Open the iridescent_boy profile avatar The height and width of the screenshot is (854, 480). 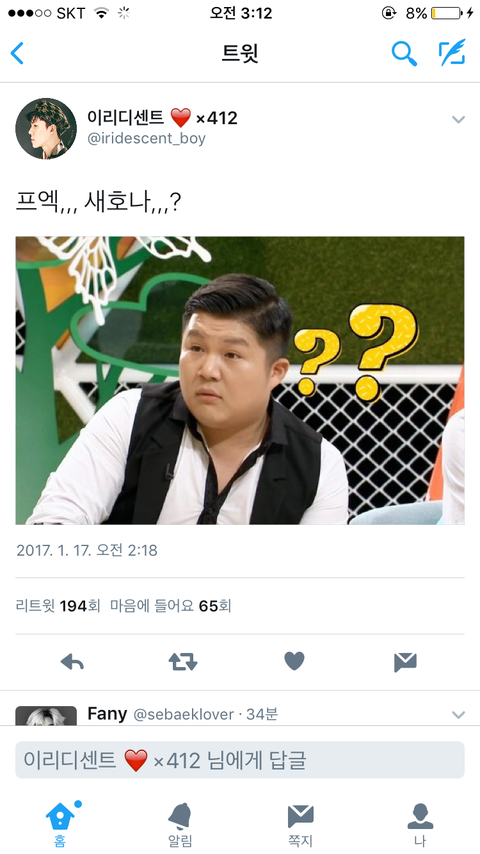pyautogui.click(x=46, y=129)
